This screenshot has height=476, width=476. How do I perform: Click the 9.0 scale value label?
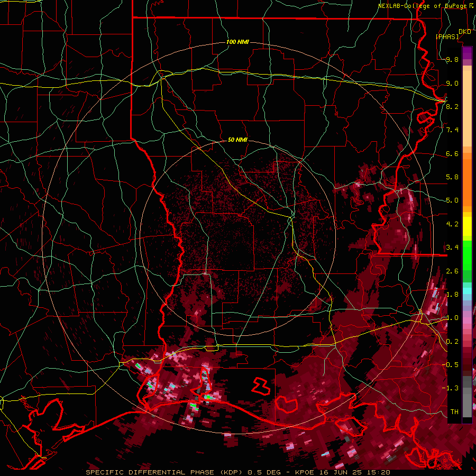pos(452,83)
